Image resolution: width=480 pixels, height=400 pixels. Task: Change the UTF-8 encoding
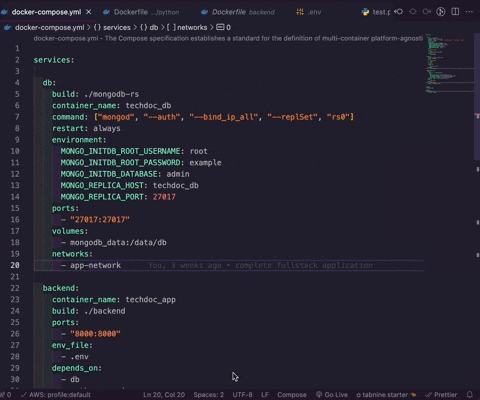coord(242,395)
